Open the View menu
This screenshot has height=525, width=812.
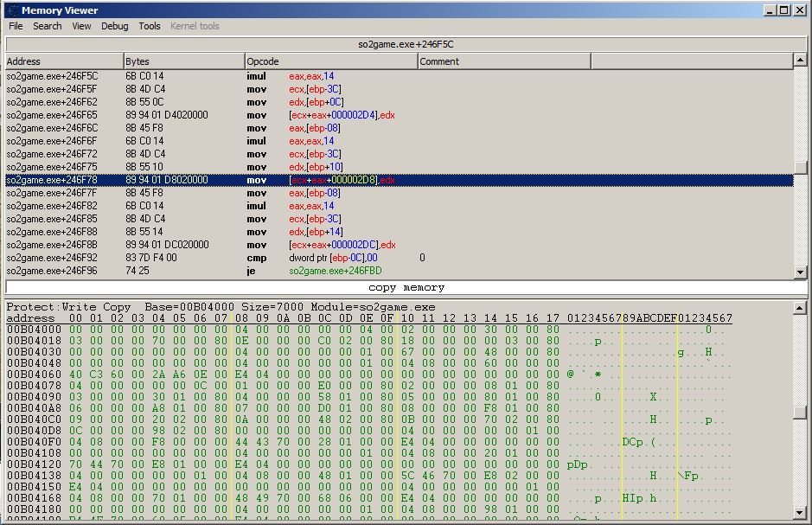pos(81,26)
